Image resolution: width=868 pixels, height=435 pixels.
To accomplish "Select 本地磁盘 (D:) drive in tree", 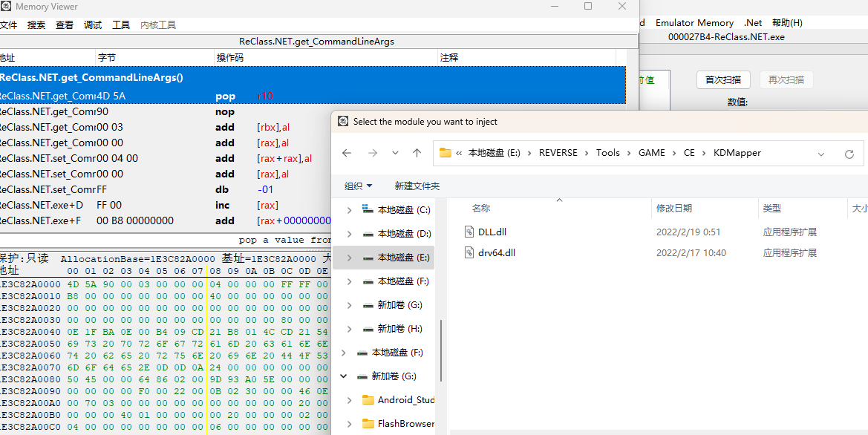I will click(x=404, y=234).
